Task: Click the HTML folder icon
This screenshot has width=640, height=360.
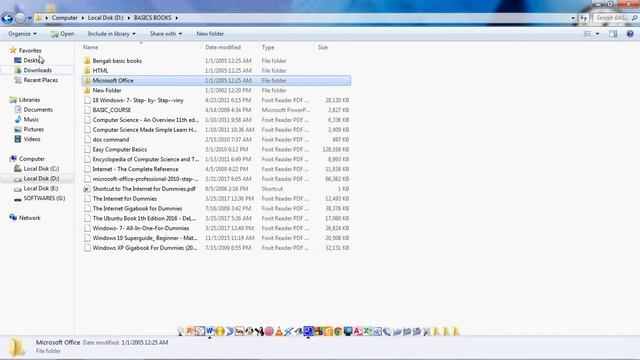Action: point(87,71)
